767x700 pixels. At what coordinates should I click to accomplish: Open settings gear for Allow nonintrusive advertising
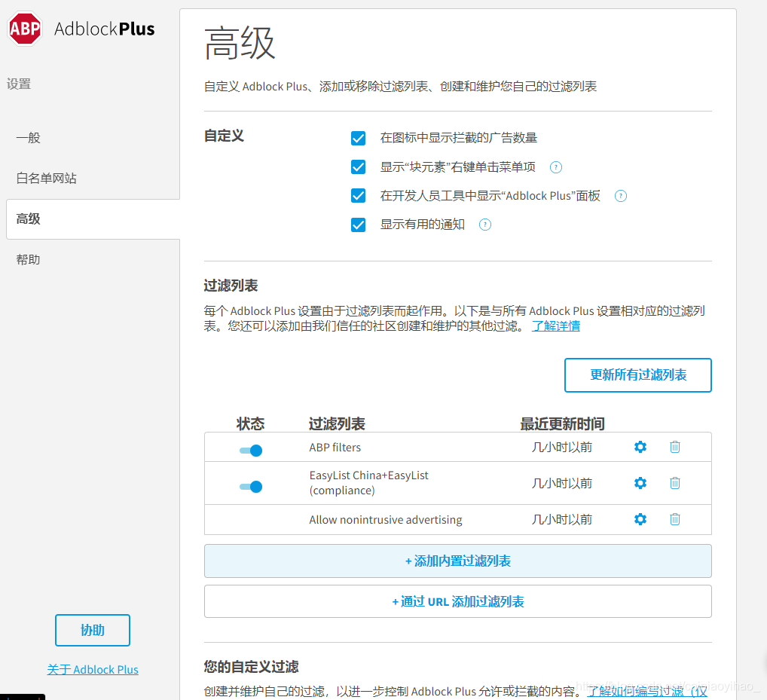pyautogui.click(x=640, y=519)
